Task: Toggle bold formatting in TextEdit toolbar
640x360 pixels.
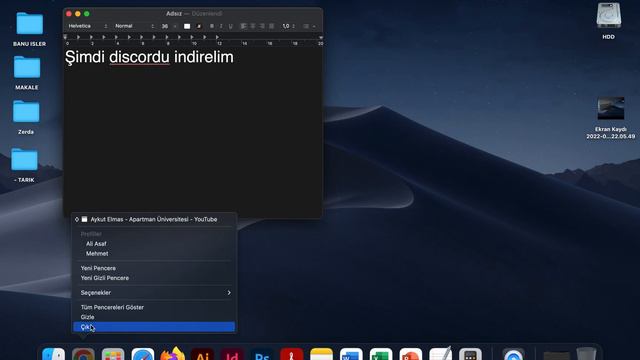Action: pos(211,26)
